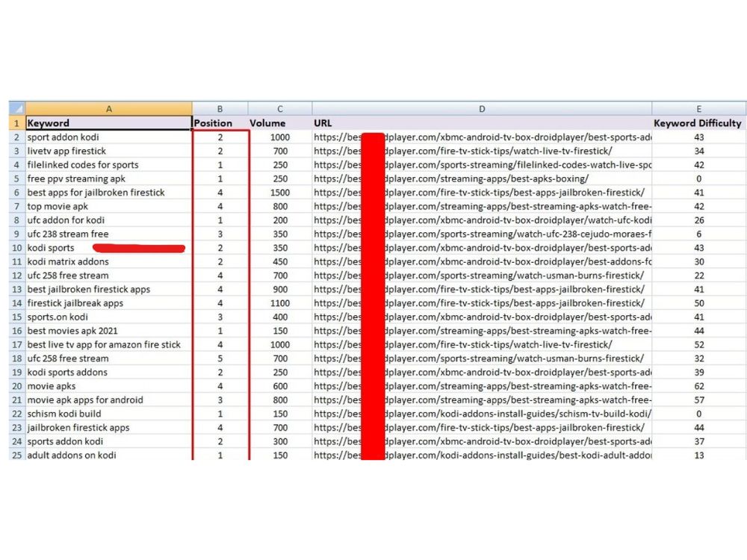
Task: Click volume 200 for ufc addon for kodi
Action: [280, 220]
